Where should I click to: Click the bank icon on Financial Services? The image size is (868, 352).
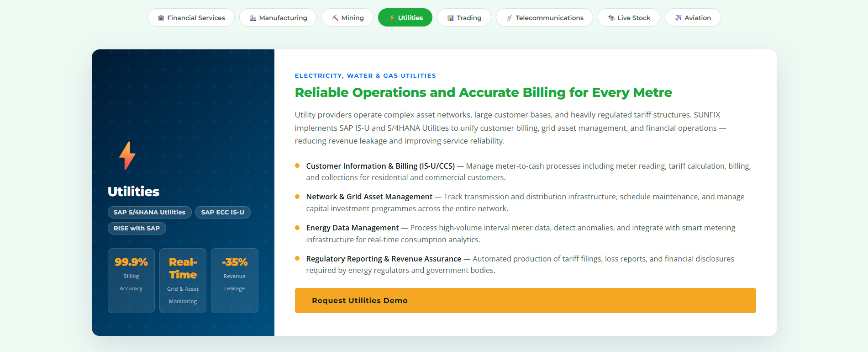click(161, 18)
